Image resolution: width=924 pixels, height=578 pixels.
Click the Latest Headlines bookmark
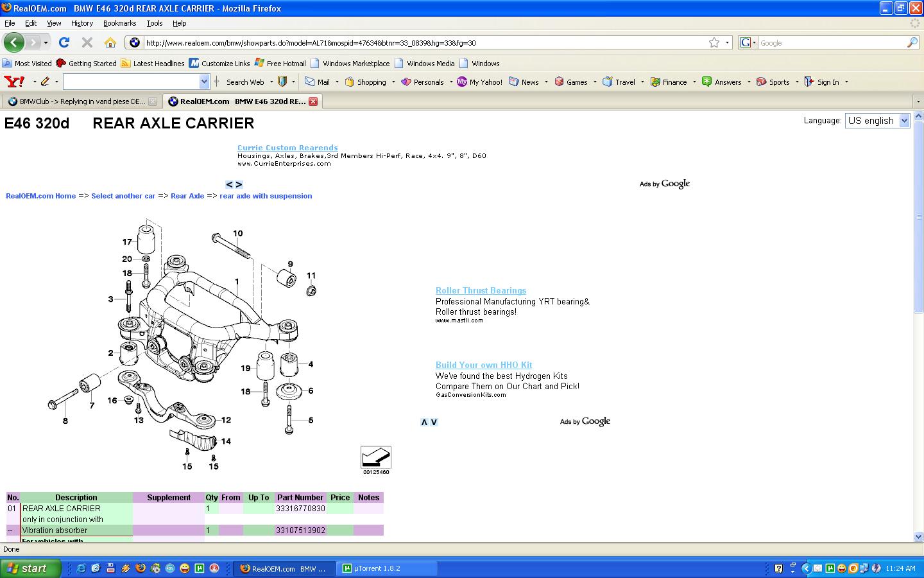coord(153,63)
